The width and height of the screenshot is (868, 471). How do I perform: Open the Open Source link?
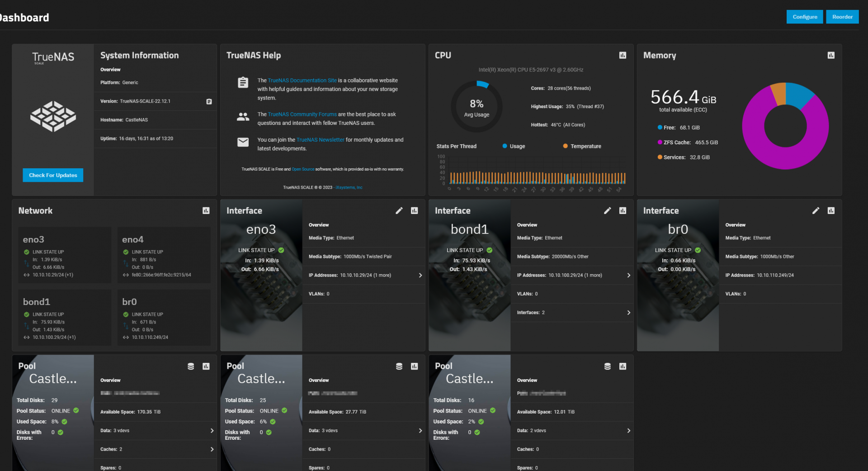point(303,169)
